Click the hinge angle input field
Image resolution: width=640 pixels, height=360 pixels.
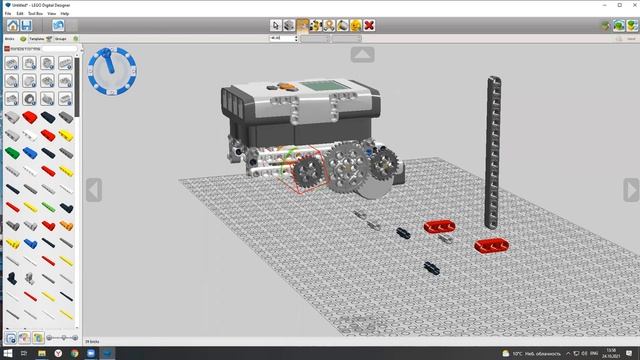282,38
